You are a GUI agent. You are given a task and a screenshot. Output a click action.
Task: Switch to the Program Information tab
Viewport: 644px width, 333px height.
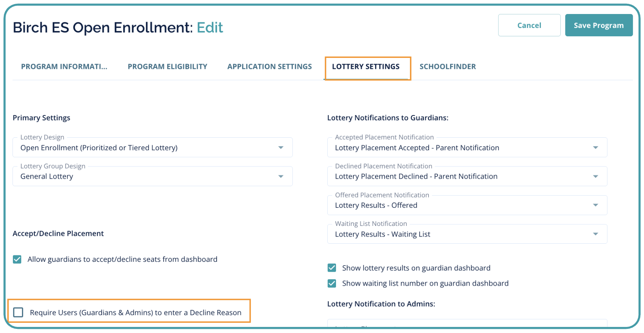click(x=64, y=67)
